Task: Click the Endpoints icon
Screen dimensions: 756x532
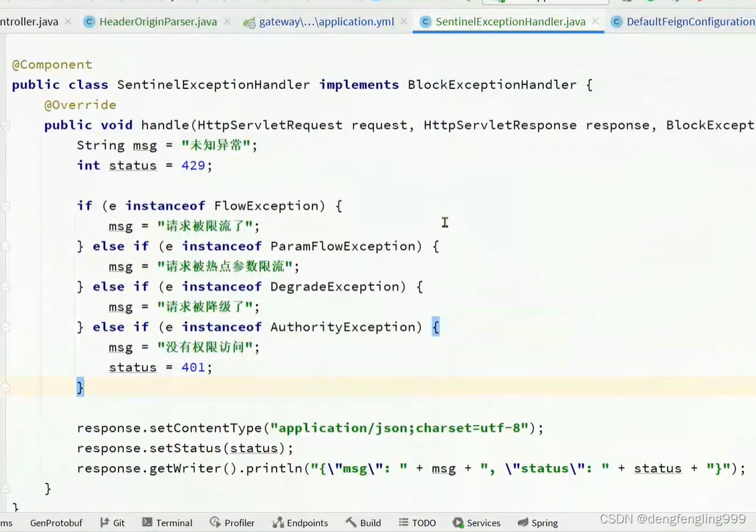Action: click(278, 522)
